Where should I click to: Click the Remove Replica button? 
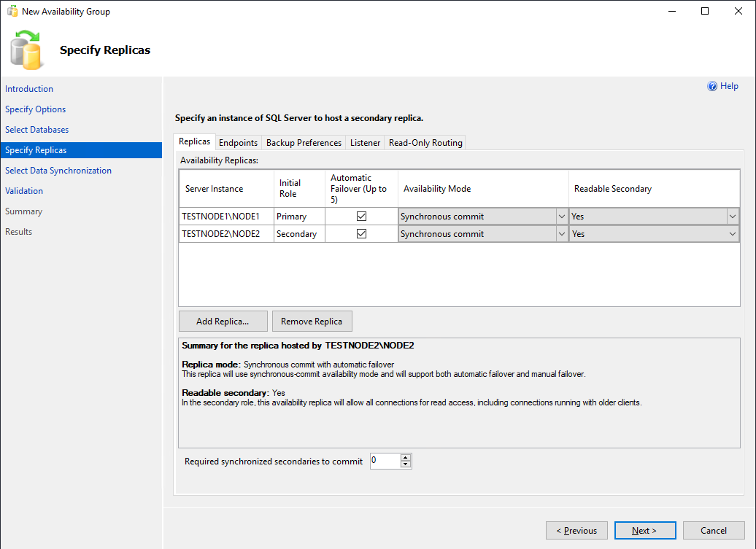click(312, 322)
